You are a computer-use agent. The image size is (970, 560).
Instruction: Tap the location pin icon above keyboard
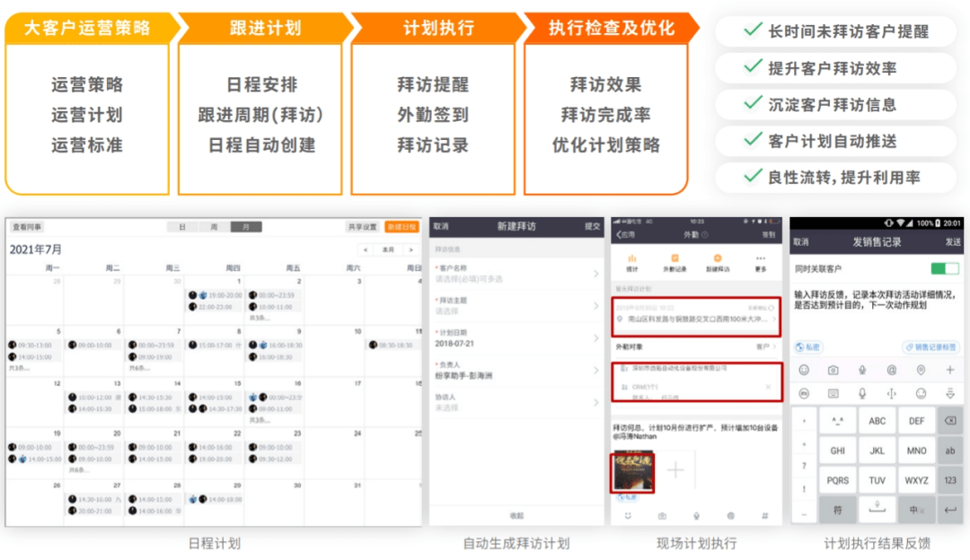coord(921,370)
